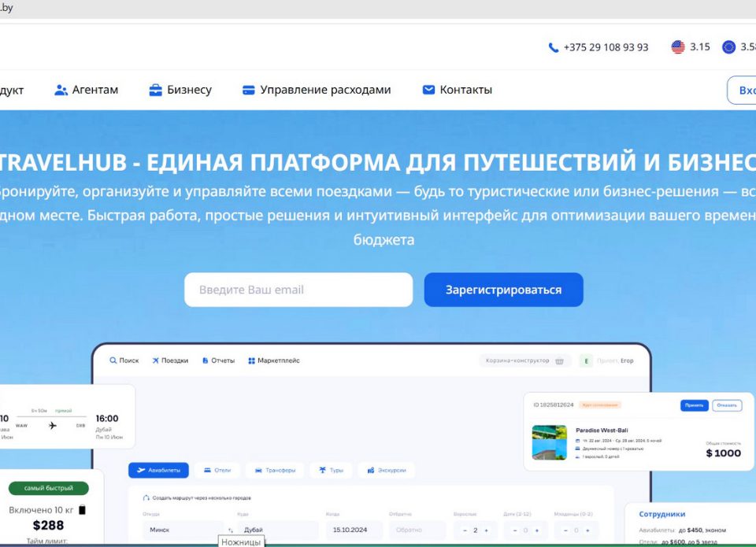Select the Туры tab

click(331, 470)
